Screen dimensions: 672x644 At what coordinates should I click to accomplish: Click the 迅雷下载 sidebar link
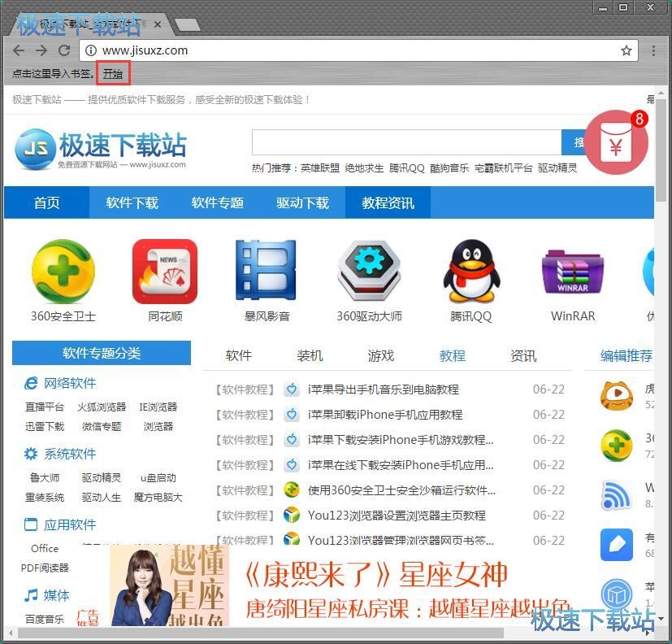[45, 426]
